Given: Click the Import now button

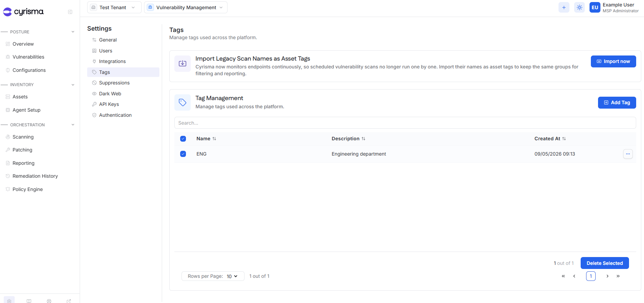Looking at the screenshot, I should click(x=613, y=61).
